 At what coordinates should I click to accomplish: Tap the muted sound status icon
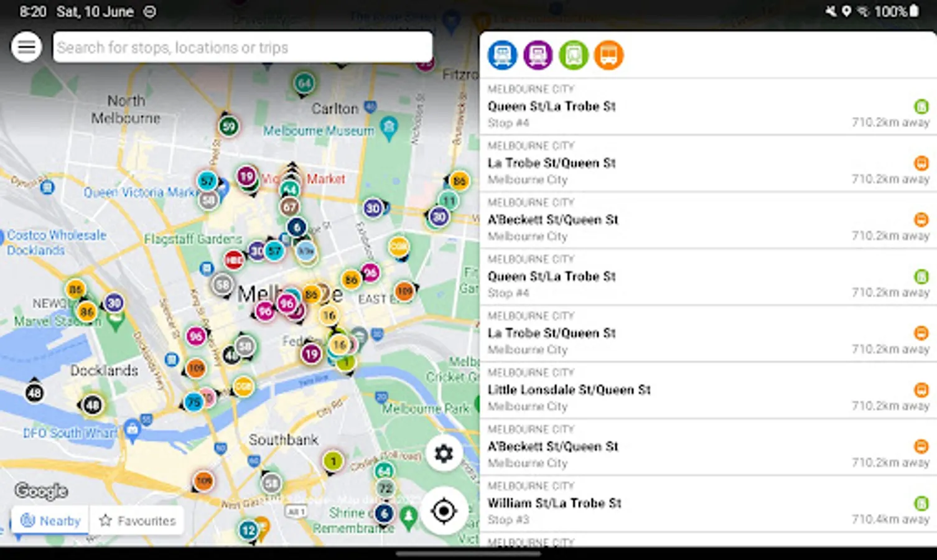[x=831, y=11]
